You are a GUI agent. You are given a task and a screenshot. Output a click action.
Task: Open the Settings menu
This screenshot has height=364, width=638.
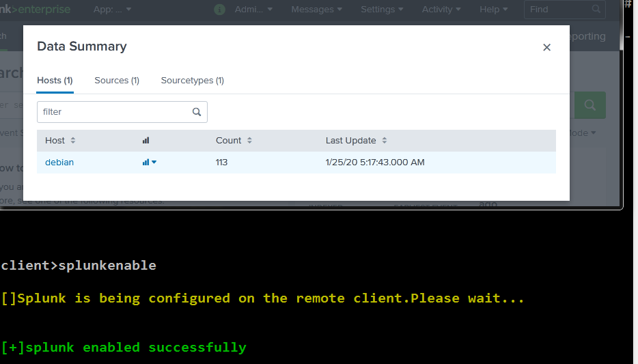click(382, 10)
